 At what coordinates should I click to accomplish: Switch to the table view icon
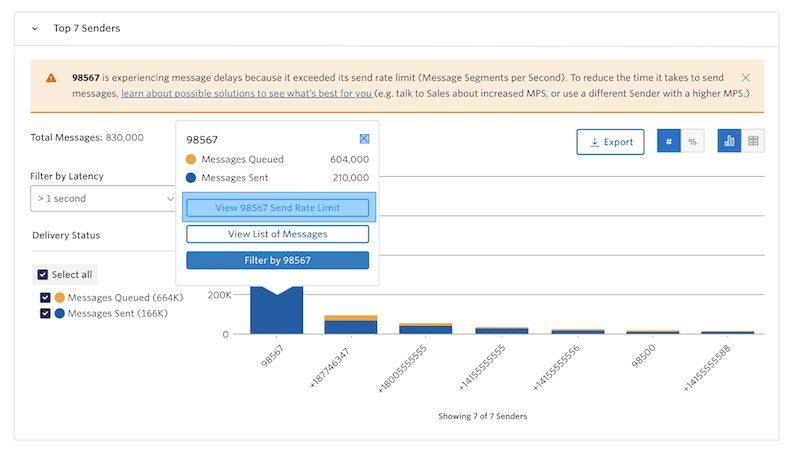[753, 142]
